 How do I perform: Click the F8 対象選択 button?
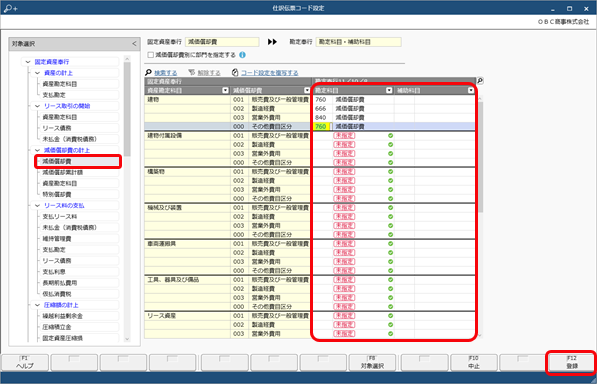point(372,362)
